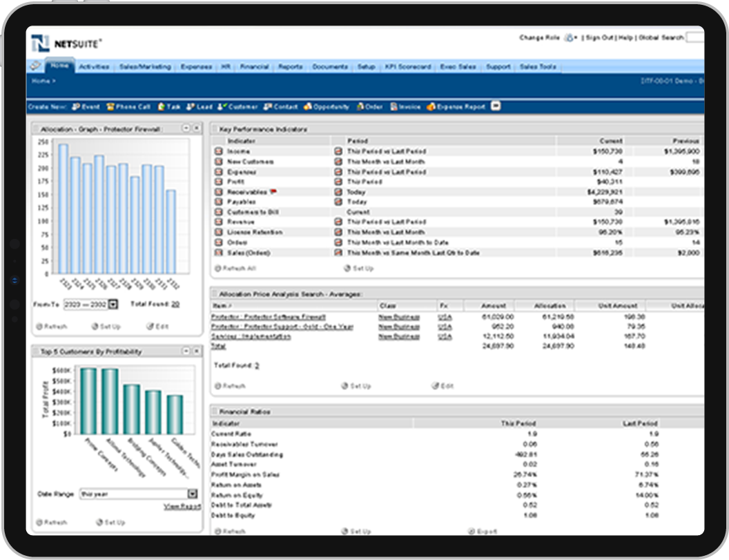Click the icon beside Customers to Bill
This screenshot has width=729, height=560.
click(219, 211)
